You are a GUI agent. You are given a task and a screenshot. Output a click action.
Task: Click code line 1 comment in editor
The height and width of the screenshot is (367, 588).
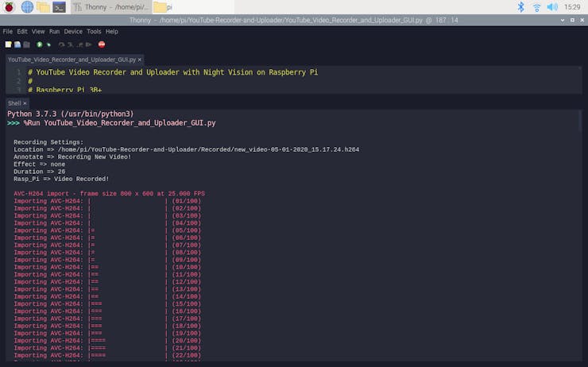173,72
